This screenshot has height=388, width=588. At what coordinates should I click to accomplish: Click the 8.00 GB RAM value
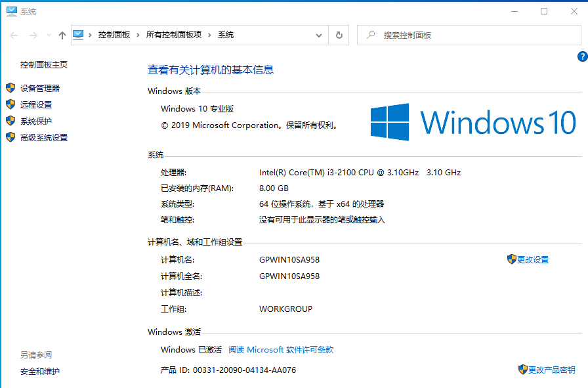(x=274, y=188)
